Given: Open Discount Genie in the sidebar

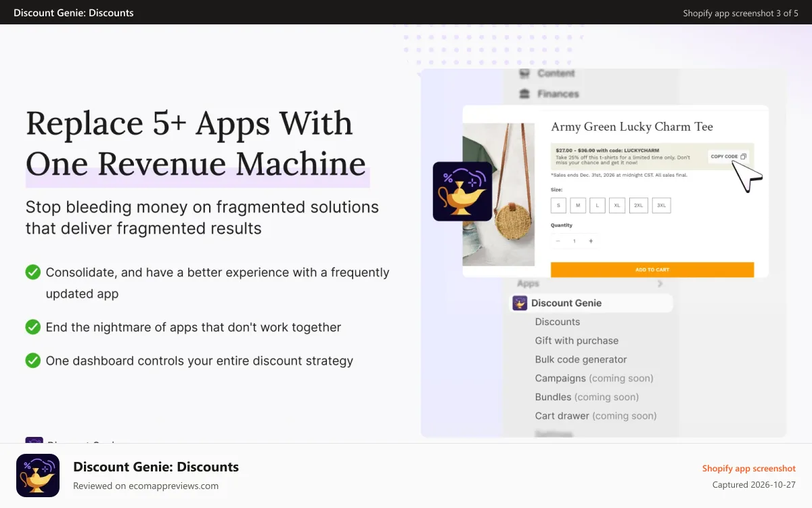Looking at the screenshot, I should (x=591, y=303).
